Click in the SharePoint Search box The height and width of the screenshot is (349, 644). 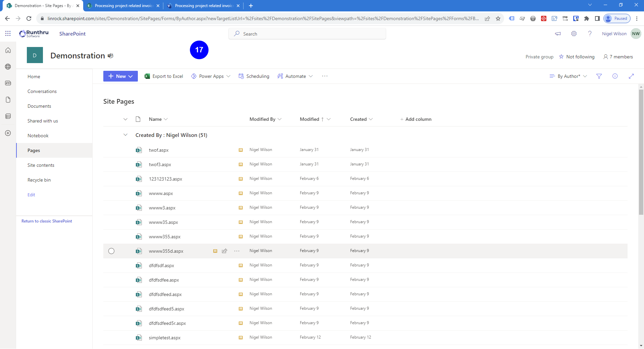click(x=307, y=34)
